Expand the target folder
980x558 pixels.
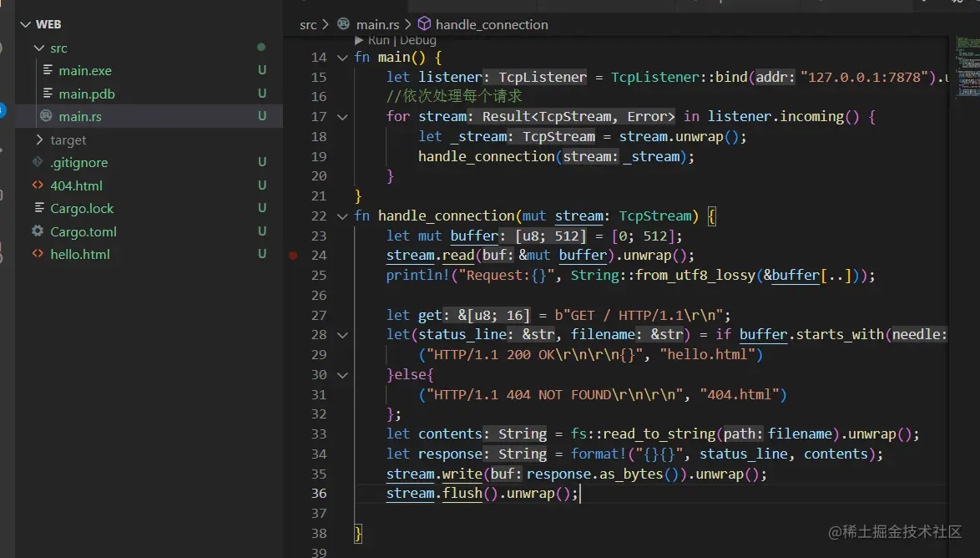[39, 139]
